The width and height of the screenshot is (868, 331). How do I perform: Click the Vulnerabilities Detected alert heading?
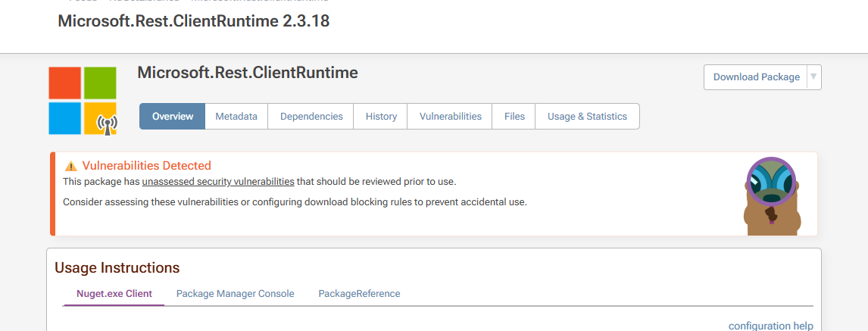(x=146, y=166)
